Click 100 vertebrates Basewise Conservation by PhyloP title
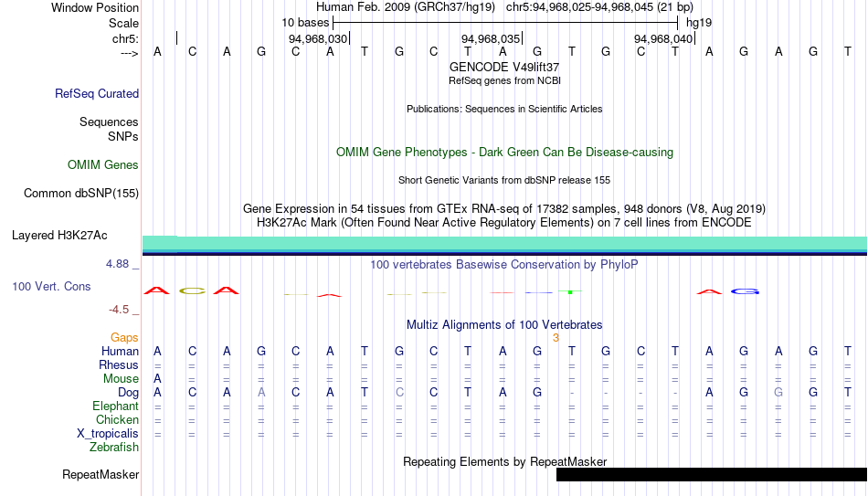Screen dimensions: 868x496 [504, 265]
